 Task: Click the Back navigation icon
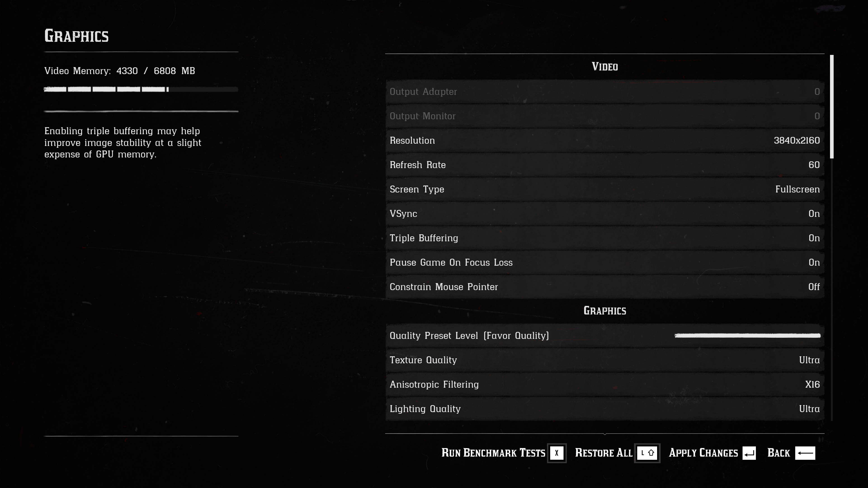coord(805,452)
